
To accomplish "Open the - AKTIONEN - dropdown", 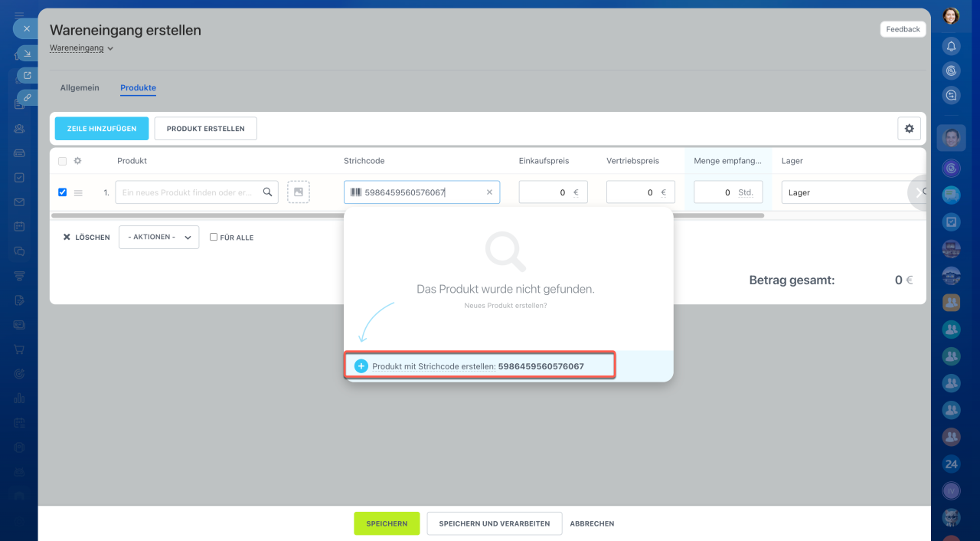I will click(158, 238).
